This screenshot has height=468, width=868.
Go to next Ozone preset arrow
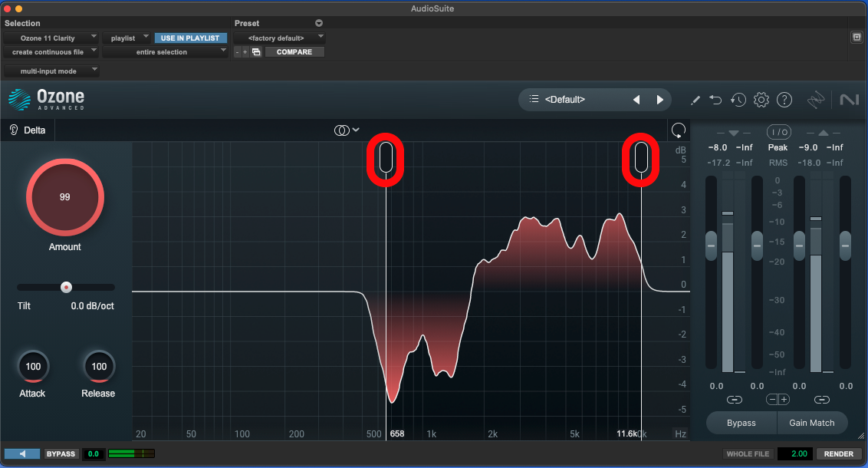pos(660,100)
